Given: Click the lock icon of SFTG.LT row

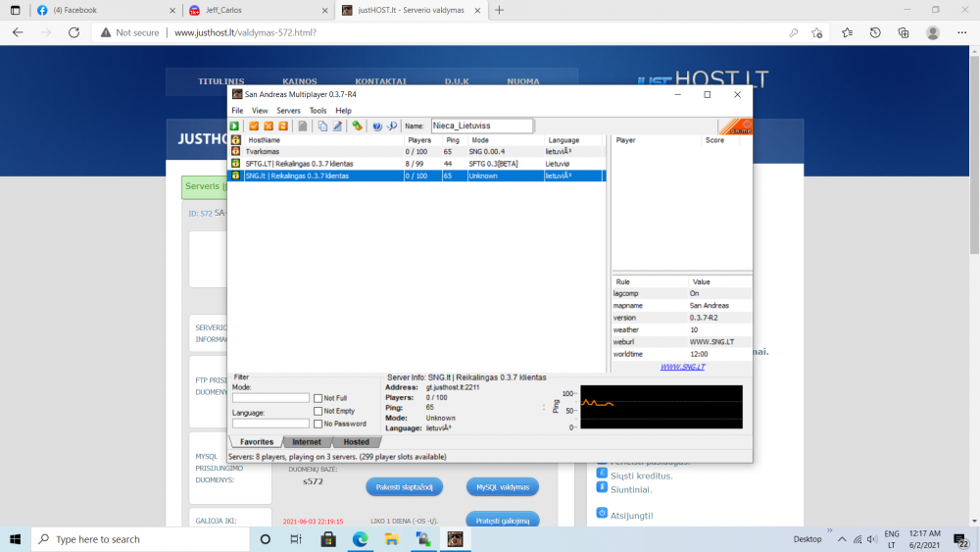Looking at the screenshot, I should (235, 163).
